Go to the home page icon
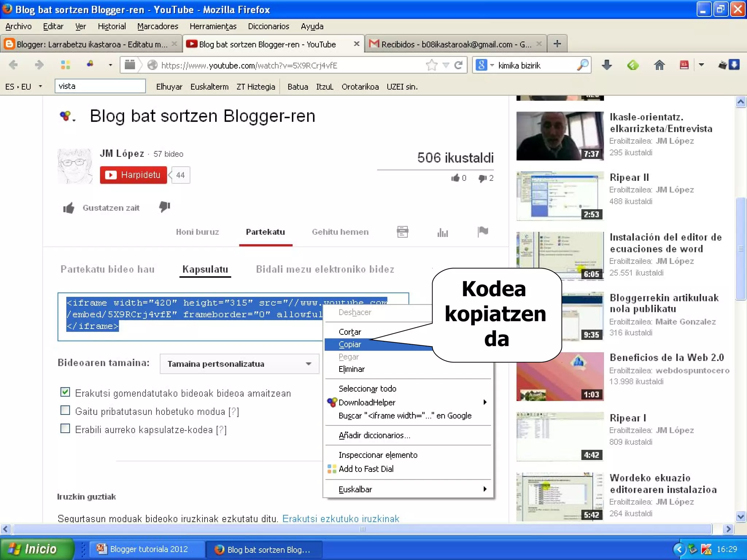747x560 pixels. click(x=659, y=65)
